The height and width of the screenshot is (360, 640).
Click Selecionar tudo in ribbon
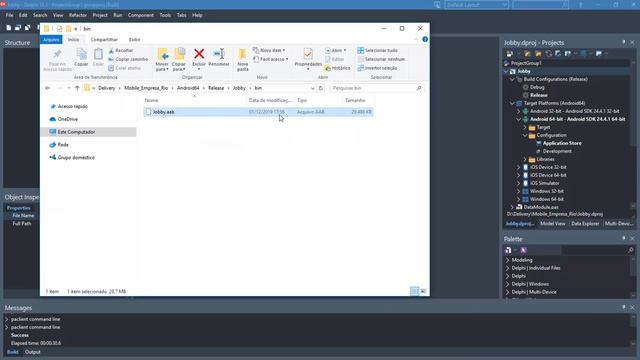(x=378, y=50)
